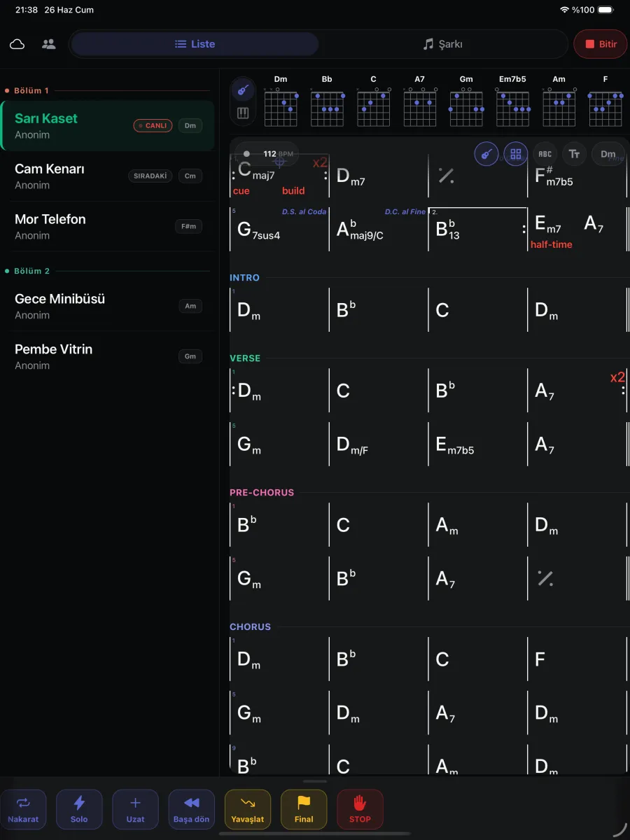Open cloud sync icon
This screenshot has height=840, width=630.
(17, 44)
